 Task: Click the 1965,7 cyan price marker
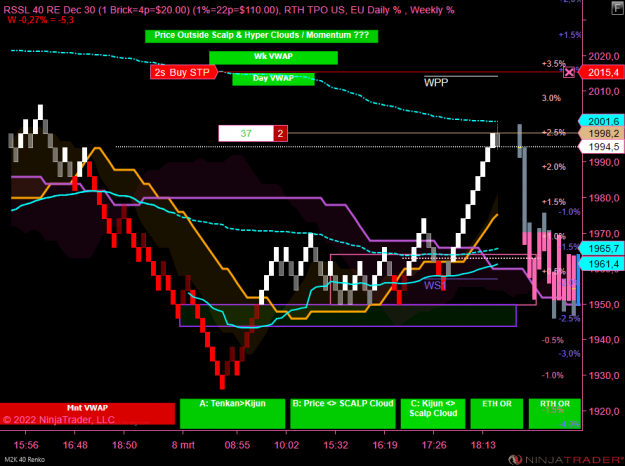[601, 248]
